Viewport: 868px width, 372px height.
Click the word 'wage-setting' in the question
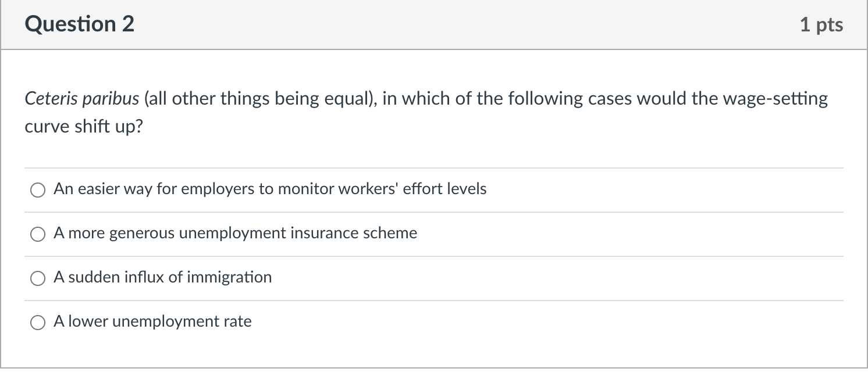(x=775, y=99)
